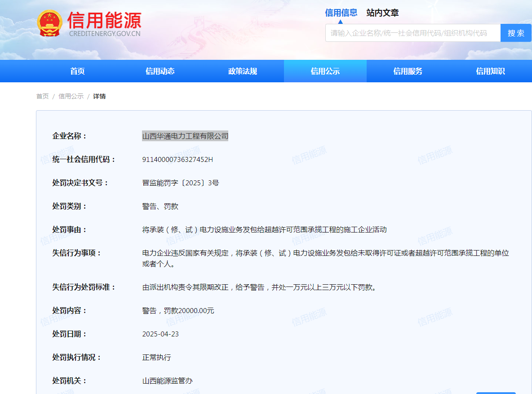
Task: Switch to the 站内文章 search tab
Action: (382, 13)
